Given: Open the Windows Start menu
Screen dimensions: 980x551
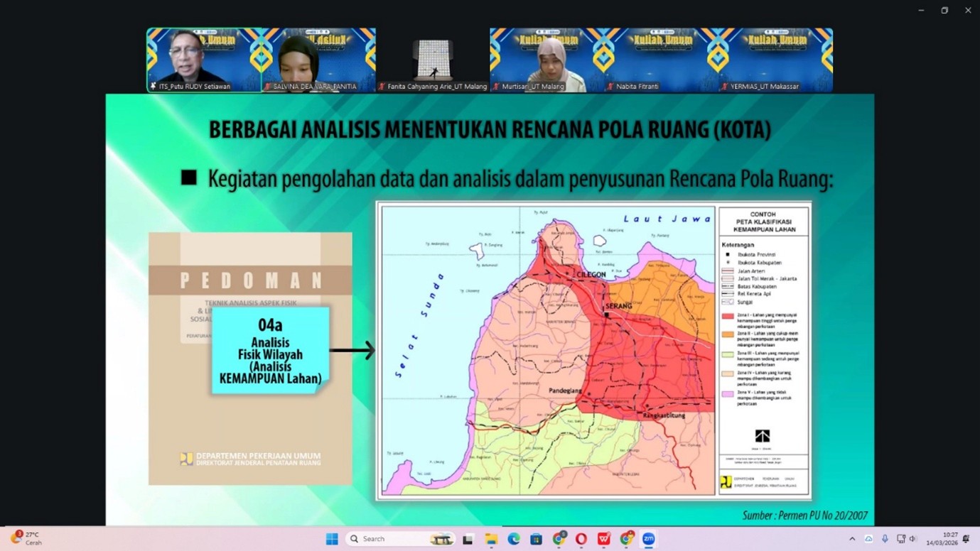Looking at the screenshot, I should tap(332, 539).
